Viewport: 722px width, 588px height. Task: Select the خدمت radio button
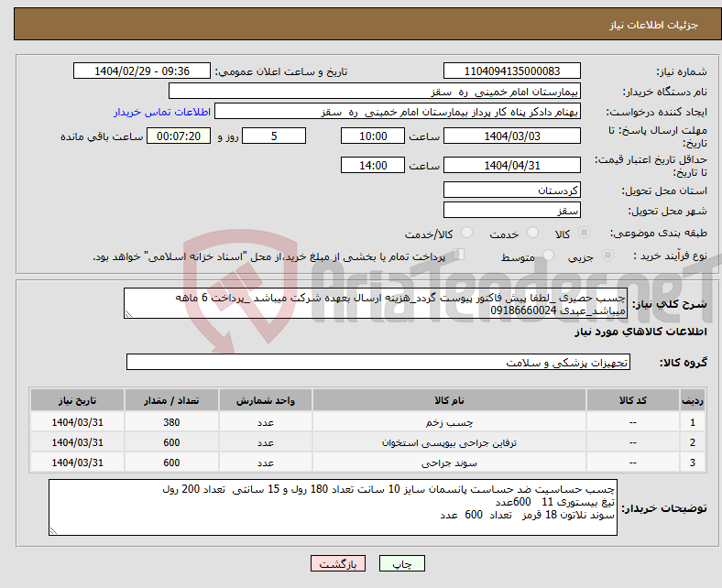click(532, 233)
